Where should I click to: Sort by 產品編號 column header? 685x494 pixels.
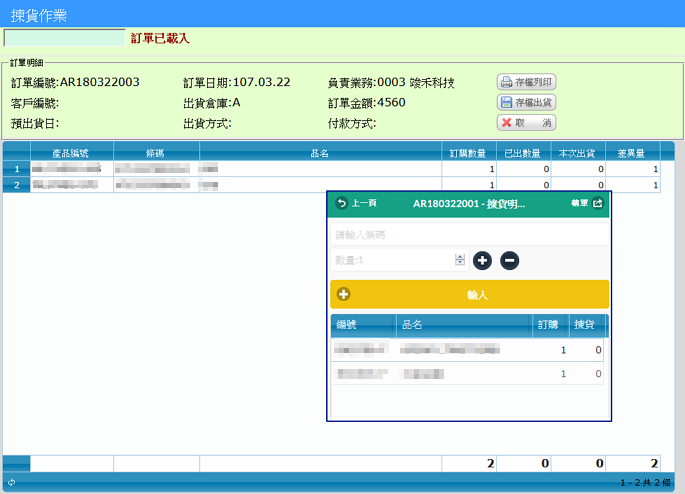click(71, 154)
